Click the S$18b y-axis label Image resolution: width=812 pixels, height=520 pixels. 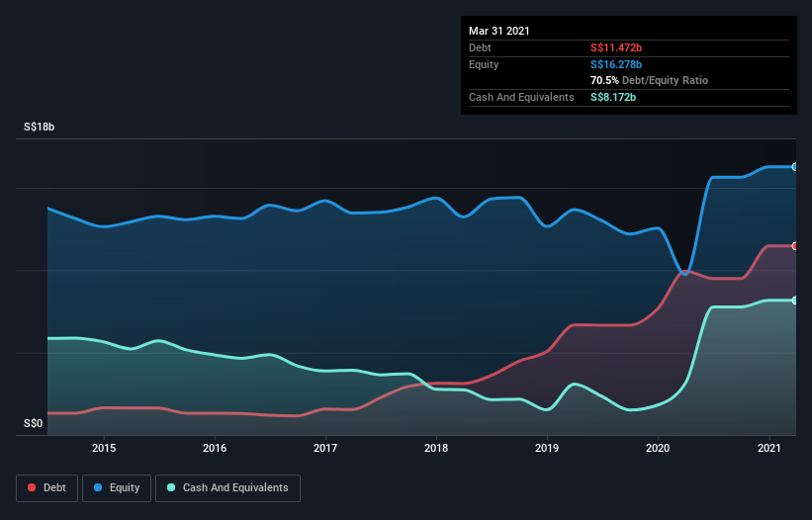(x=40, y=128)
